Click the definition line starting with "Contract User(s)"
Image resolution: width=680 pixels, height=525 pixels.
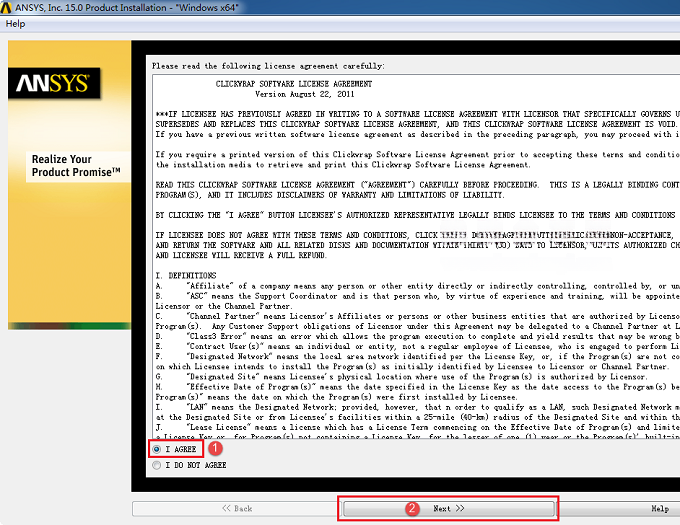click(x=418, y=346)
